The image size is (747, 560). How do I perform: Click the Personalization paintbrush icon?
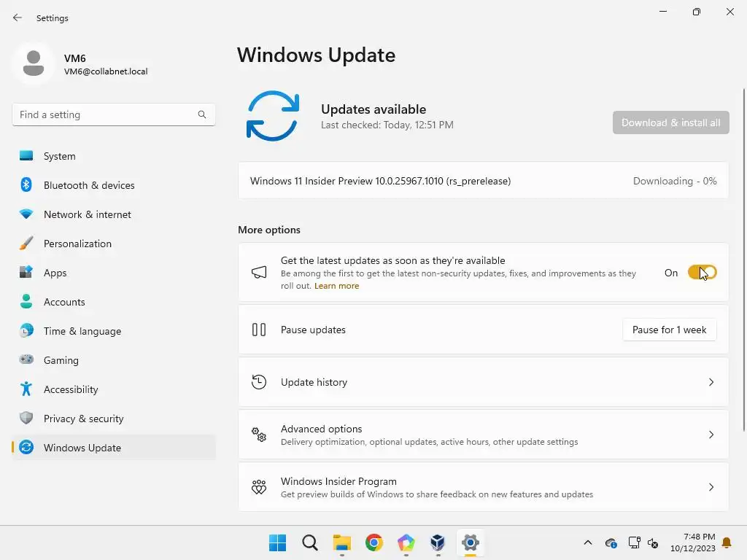pos(26,244)
